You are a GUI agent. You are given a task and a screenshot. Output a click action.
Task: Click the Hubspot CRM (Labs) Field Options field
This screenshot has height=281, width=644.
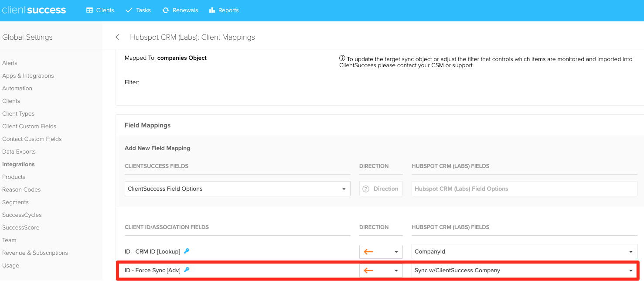pyautogui.click(x=525, y=189)
